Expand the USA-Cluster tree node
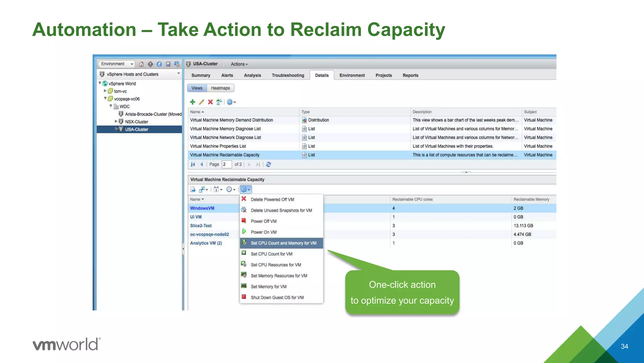Viewport: 644px width, 363px height. point(116,129)
